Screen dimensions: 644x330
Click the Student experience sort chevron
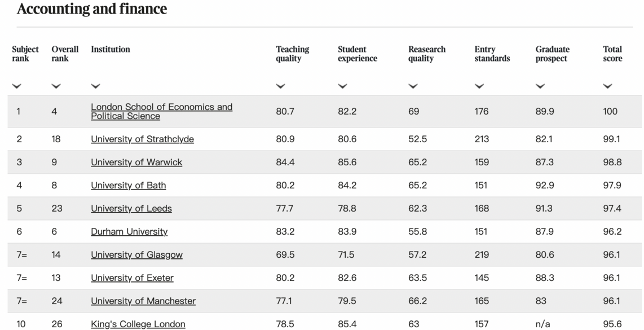point(342,86)
